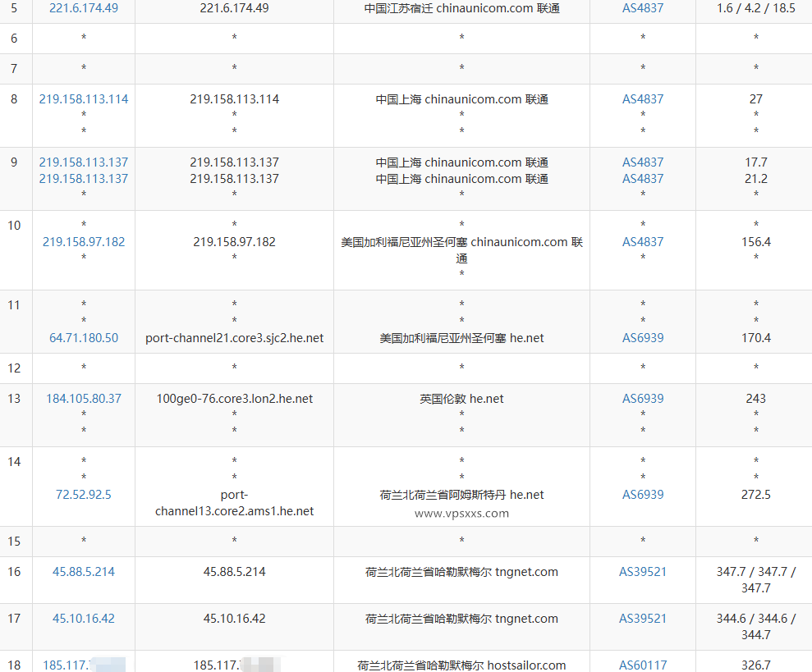
Task: Click AS4837 link in hop 5 row
Action: 643,8
